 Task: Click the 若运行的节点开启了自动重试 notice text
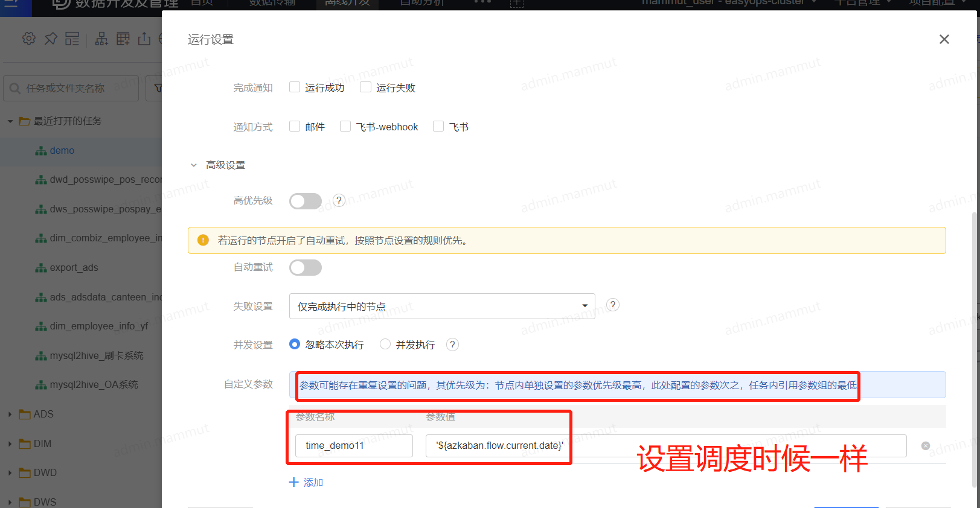coord(343,241)
